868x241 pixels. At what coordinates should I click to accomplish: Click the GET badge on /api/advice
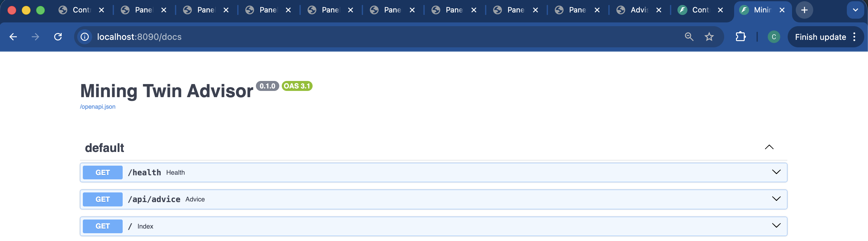coord(102,200)
